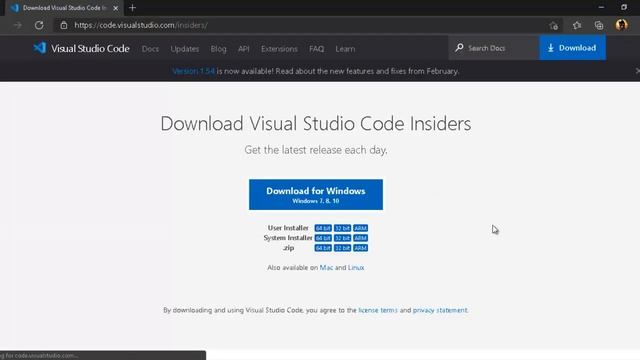Open the Blog menu item
Viewport: 640px width, 360px height.
click(218, 49)
